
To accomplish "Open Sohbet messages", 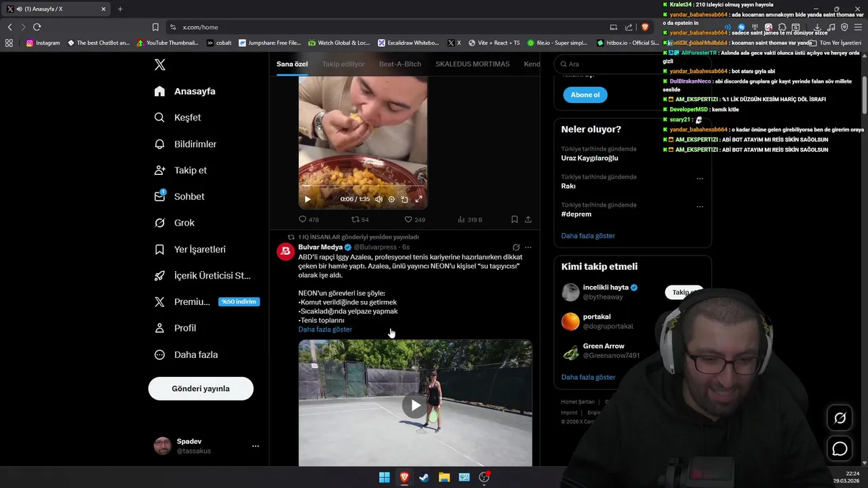I will [180, 197].
